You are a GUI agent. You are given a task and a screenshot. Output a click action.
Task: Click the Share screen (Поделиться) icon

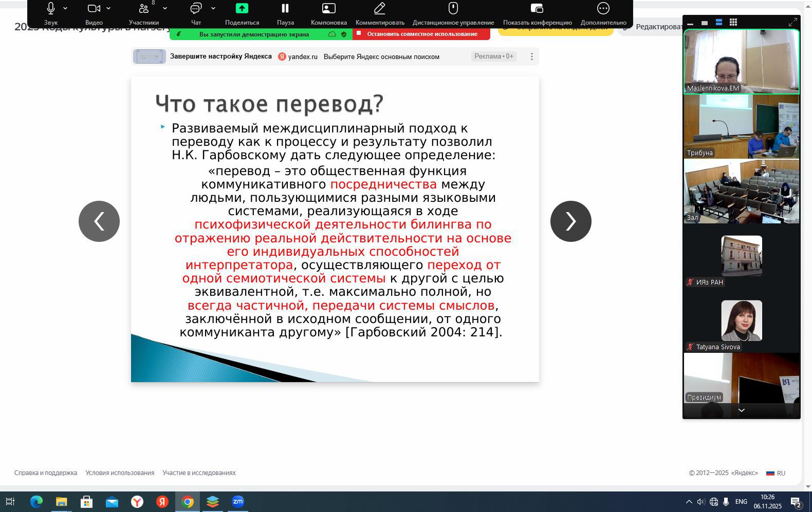click(242, 9)
